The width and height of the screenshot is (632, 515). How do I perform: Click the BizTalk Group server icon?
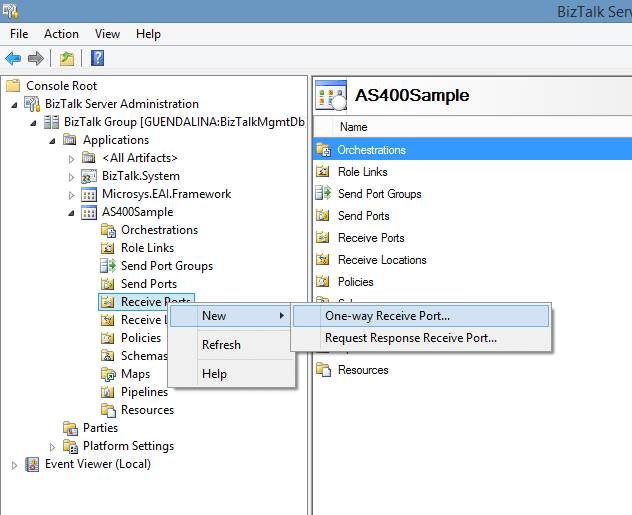51,122
